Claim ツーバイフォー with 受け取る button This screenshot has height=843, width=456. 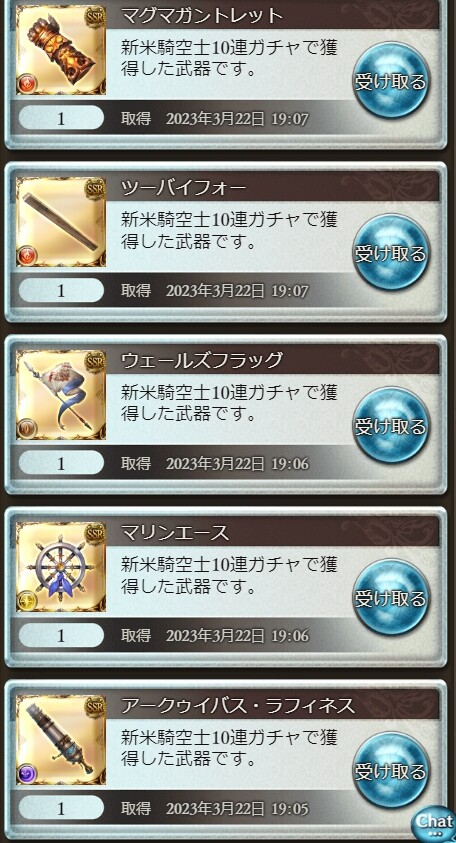point(391,253)
